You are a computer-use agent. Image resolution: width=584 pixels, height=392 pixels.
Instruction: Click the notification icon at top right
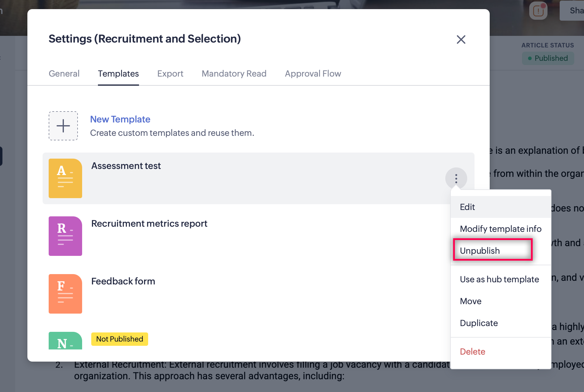coord(538,11)
